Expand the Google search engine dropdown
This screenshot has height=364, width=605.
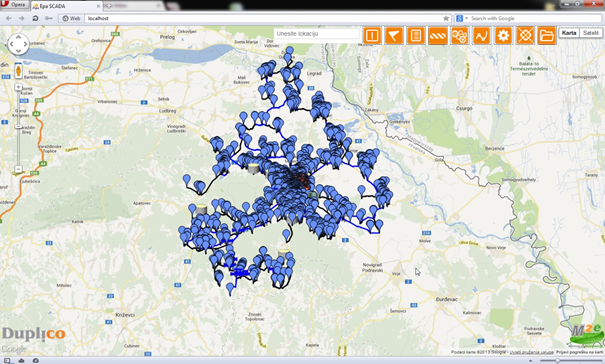pyautogui.click(x=461, y=18)
